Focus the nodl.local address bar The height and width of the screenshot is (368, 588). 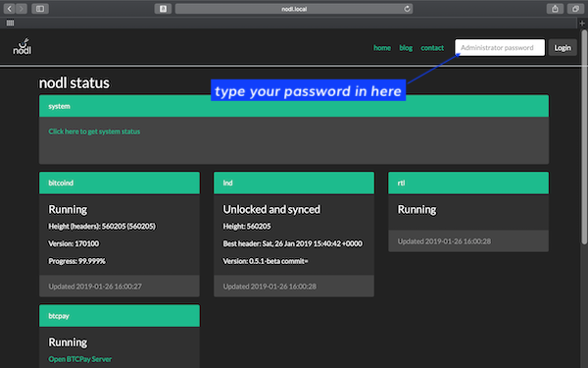click(x=294, y=9)
